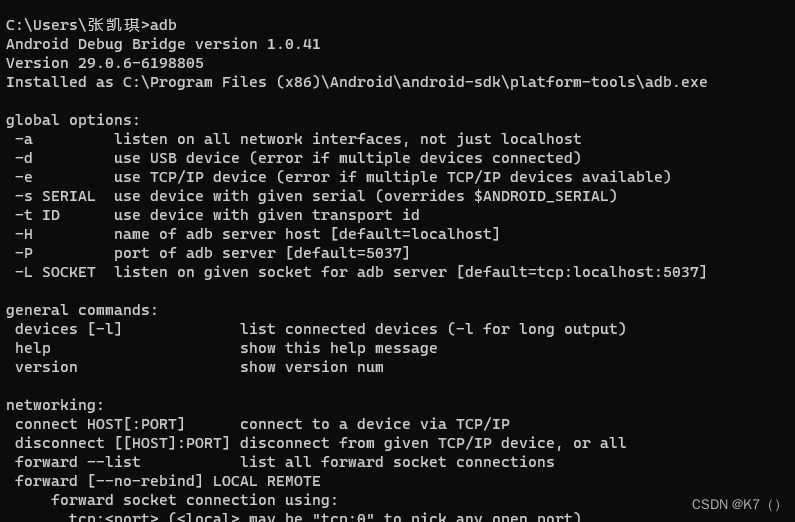Click the -e TCP/IP device option
Viewport: 795px width, 522px height.
343,177
